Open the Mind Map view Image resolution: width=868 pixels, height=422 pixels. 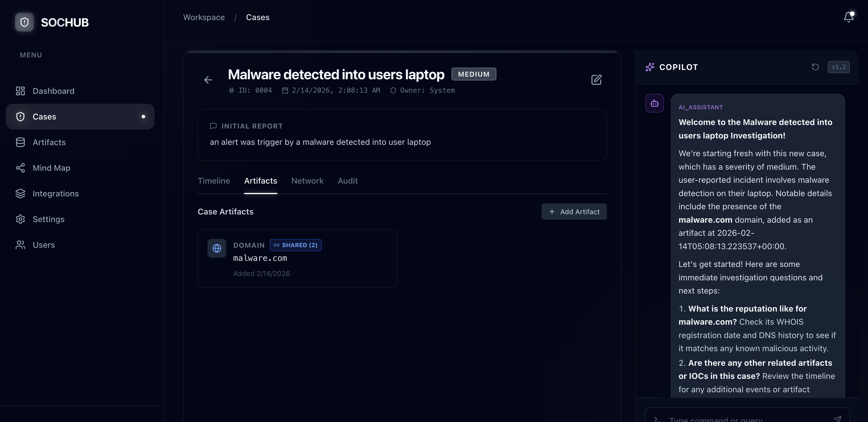click(51, 168)
